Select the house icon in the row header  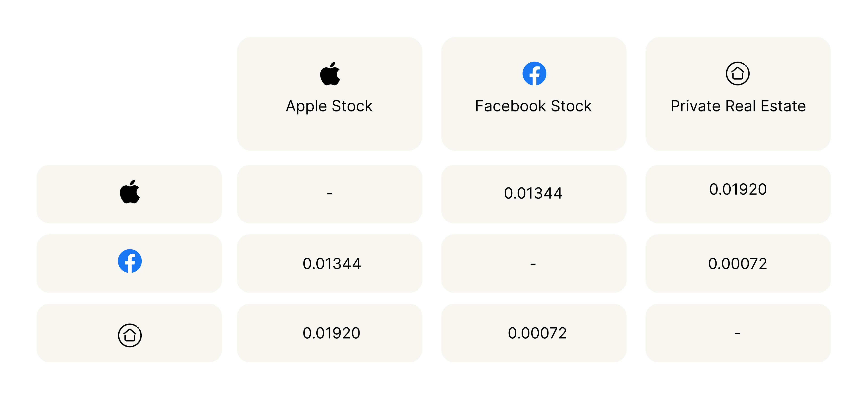click(130, 335)
